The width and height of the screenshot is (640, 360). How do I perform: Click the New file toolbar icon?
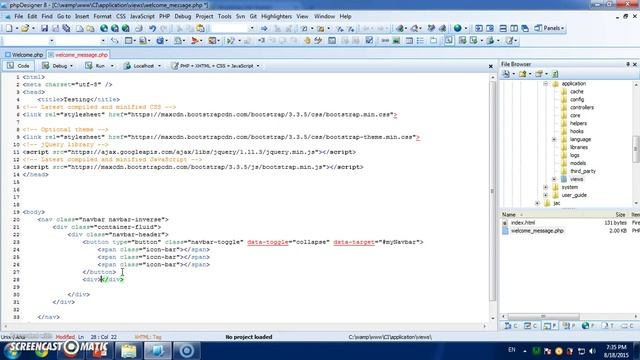(x=9, y=28)
